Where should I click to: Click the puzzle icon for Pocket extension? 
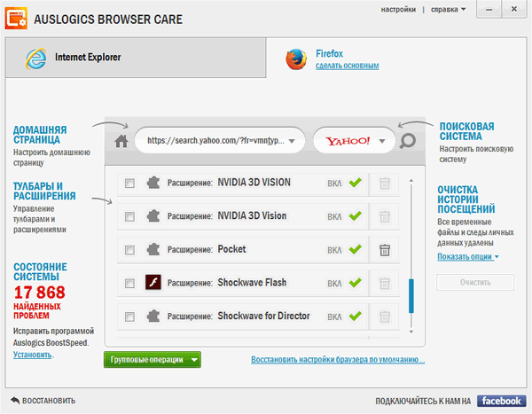pos(153,250)
